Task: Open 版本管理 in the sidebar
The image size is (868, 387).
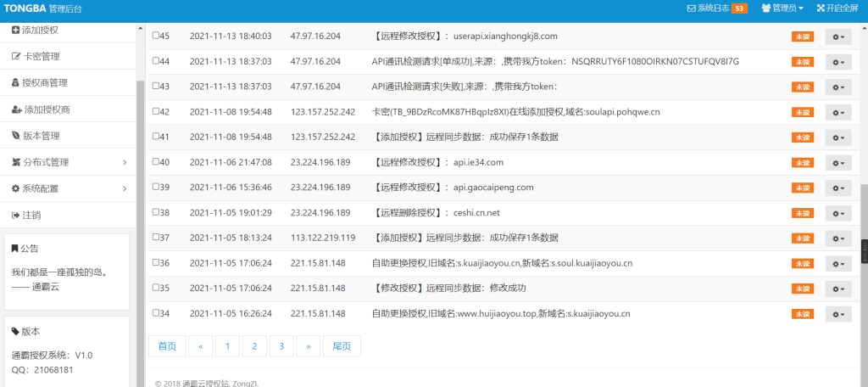Action: tap(68, 136)
